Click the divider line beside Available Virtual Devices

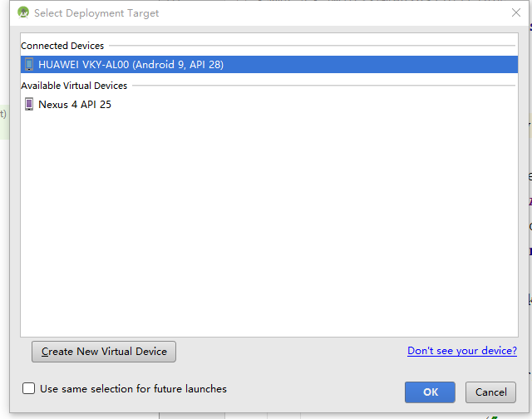coord(324,86)
